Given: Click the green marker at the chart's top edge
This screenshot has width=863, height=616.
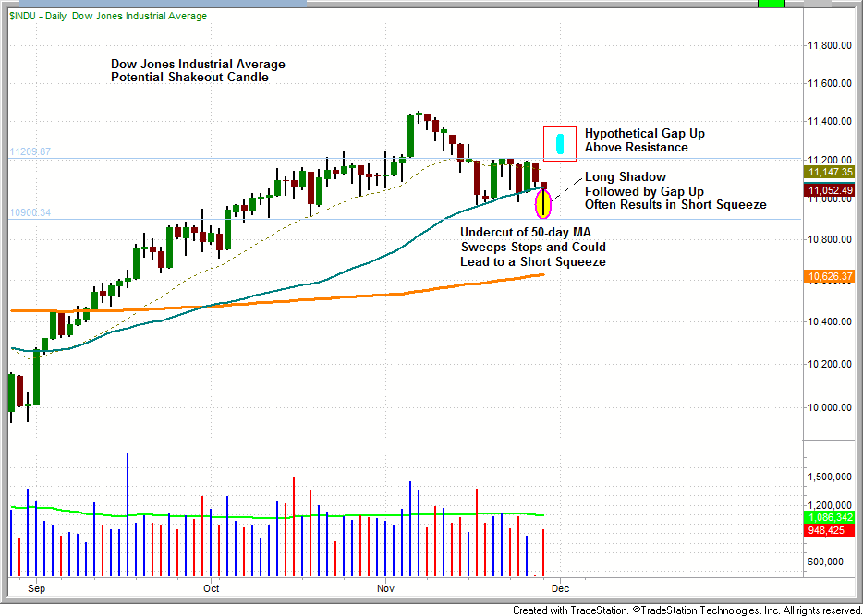Looking at the screenshot, I should tap(770, 4).
